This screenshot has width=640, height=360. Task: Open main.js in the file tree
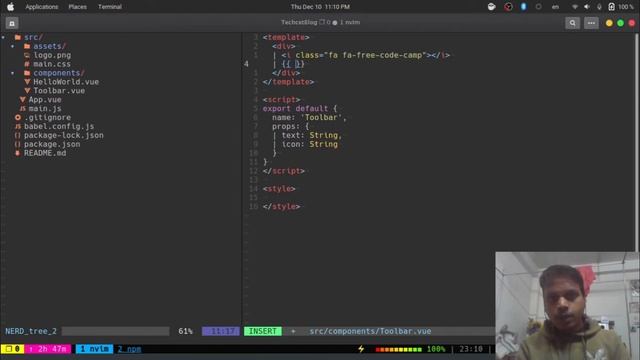45,109
